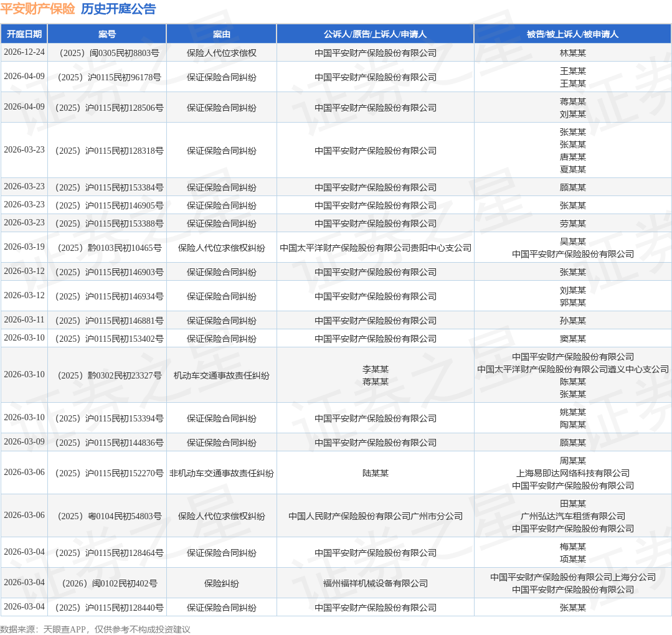The height and width of the screenshot is (635, 672).
Task: Click plaintiff 李某某
Action: pos(376,369)
